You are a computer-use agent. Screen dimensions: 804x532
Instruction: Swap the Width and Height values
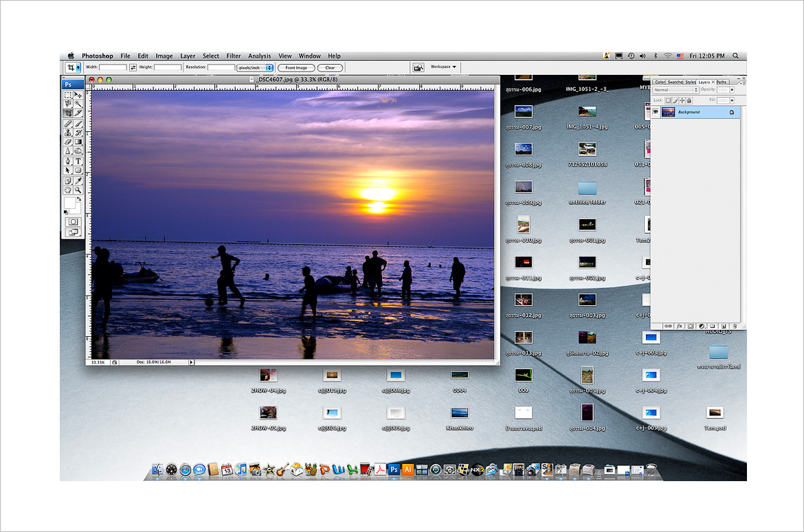(133, 67)
